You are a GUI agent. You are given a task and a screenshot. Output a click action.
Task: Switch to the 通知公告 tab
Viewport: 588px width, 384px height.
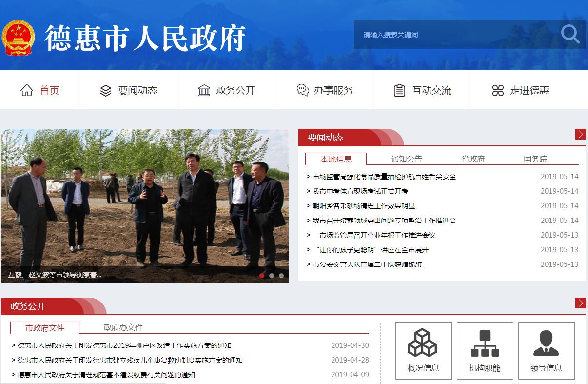coord(406,159)
